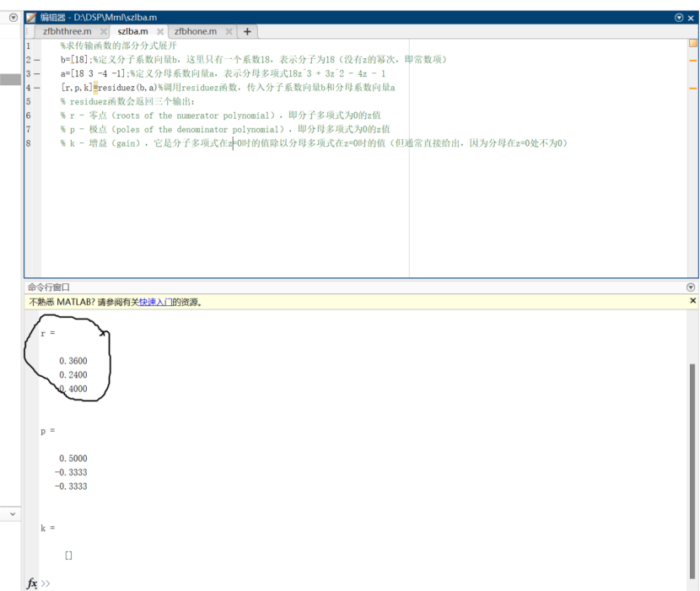Click the empty k output brackets
Image resolution: width=700 pixels, height=591 pixels.
68,556
